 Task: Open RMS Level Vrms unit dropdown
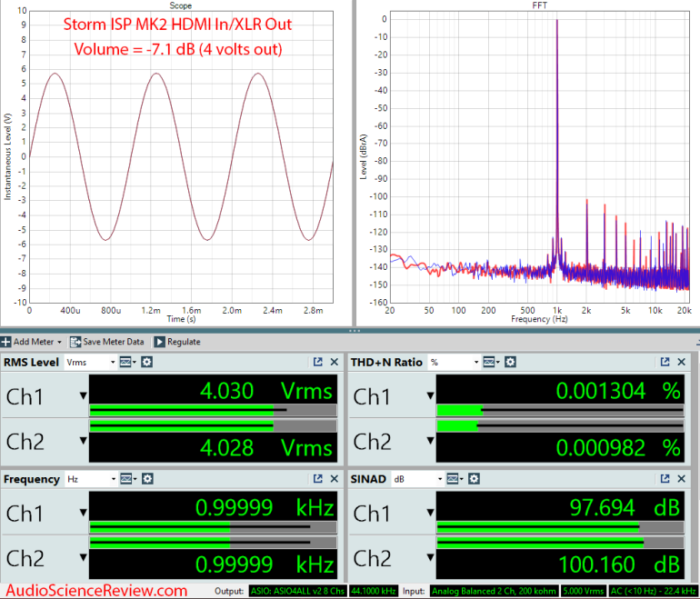point(90,362)
